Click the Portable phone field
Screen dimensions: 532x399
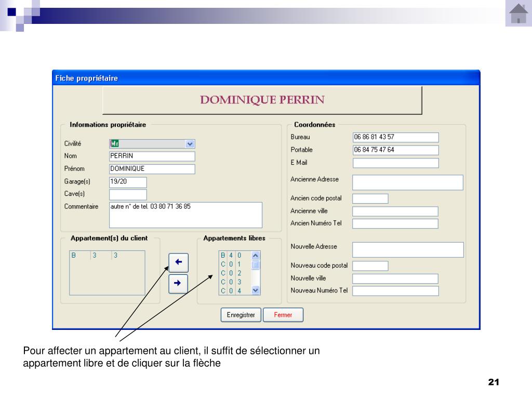pyautogui.click(x=395, y=150)
